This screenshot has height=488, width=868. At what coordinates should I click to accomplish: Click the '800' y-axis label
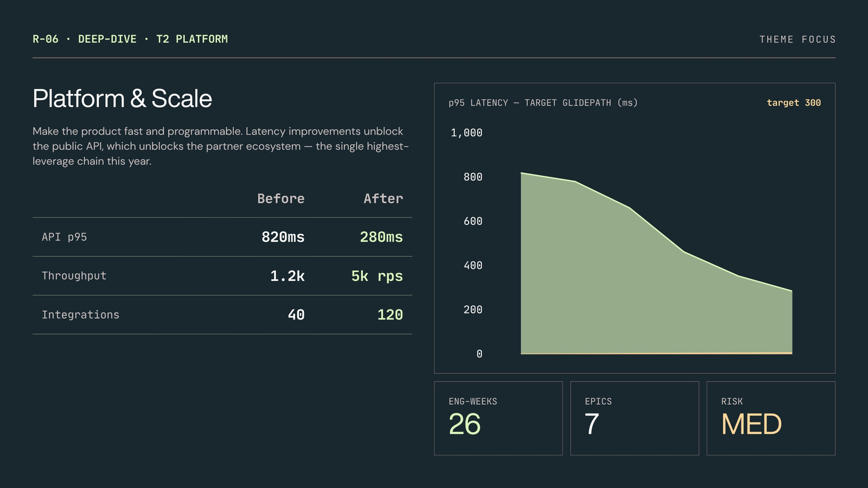coord(473,177)
